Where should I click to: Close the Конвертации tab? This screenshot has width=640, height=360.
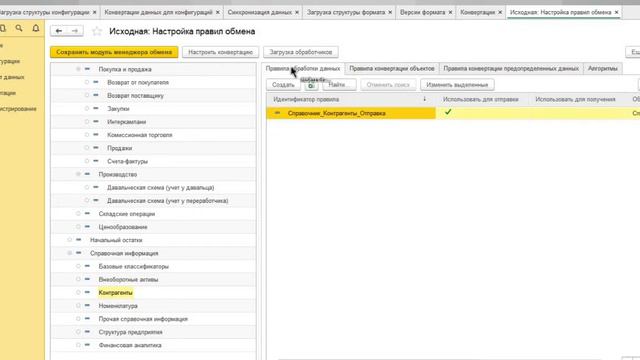pyautogui.click(x=500, y=13)
